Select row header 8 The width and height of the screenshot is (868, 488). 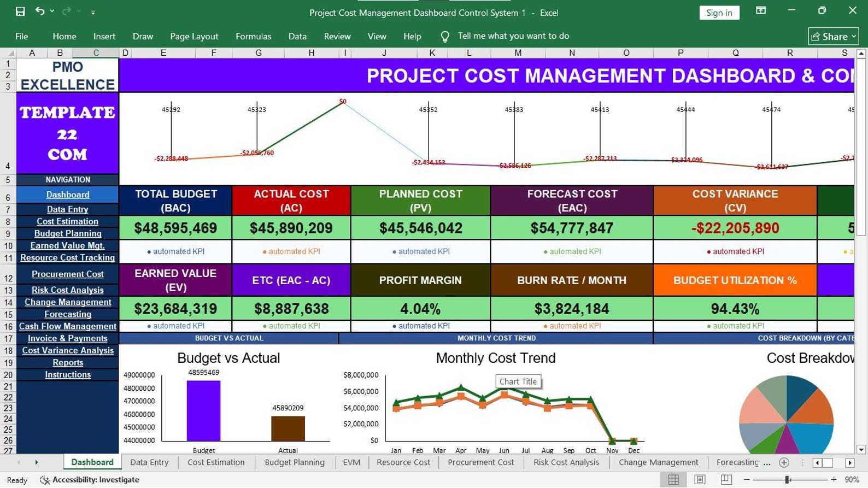[8, 221]
